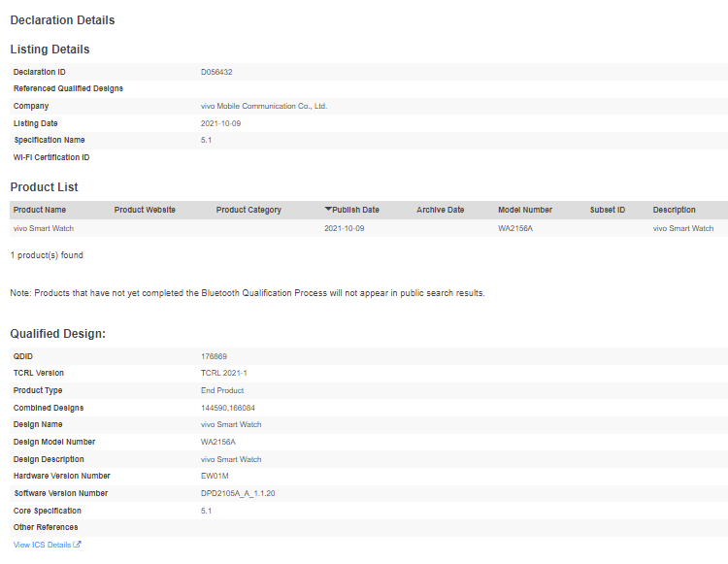
Task: Sort table by Model Number column header
Action: click(525, 210)
